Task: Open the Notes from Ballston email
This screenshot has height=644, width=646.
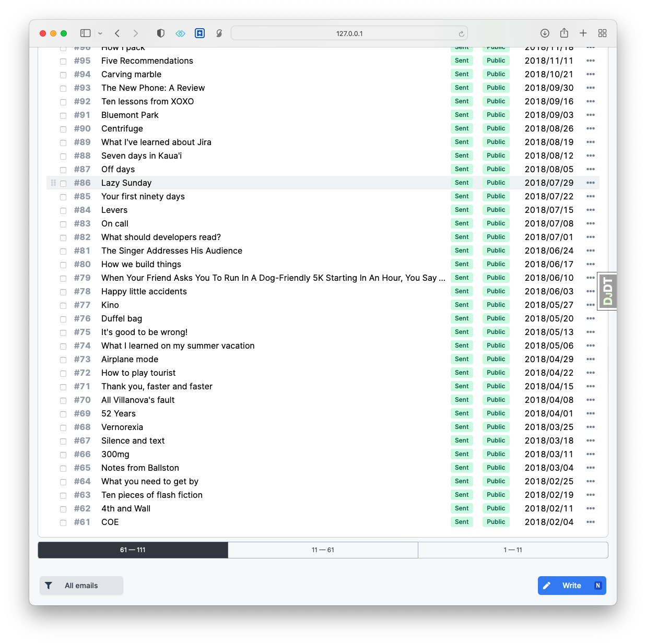Action: [x=140, y=468]
